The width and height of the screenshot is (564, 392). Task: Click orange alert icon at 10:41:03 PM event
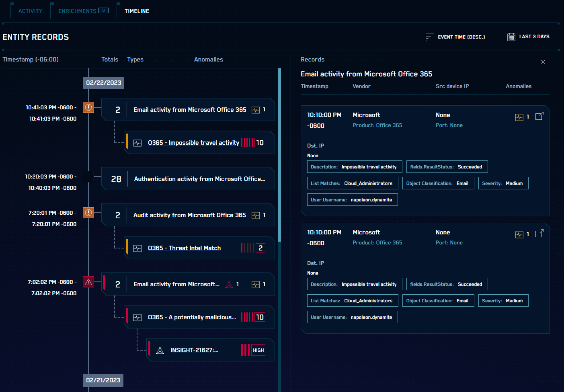(88, 107)
